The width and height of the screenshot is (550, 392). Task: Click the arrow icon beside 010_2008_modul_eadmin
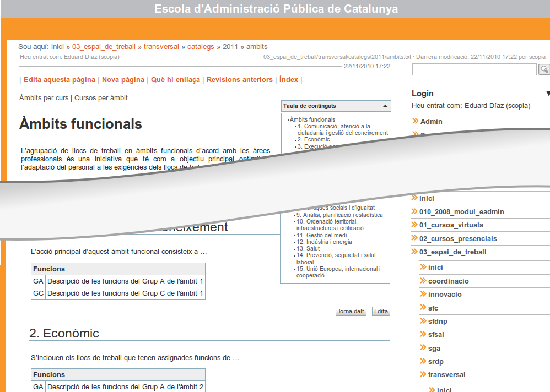point(415,212)
